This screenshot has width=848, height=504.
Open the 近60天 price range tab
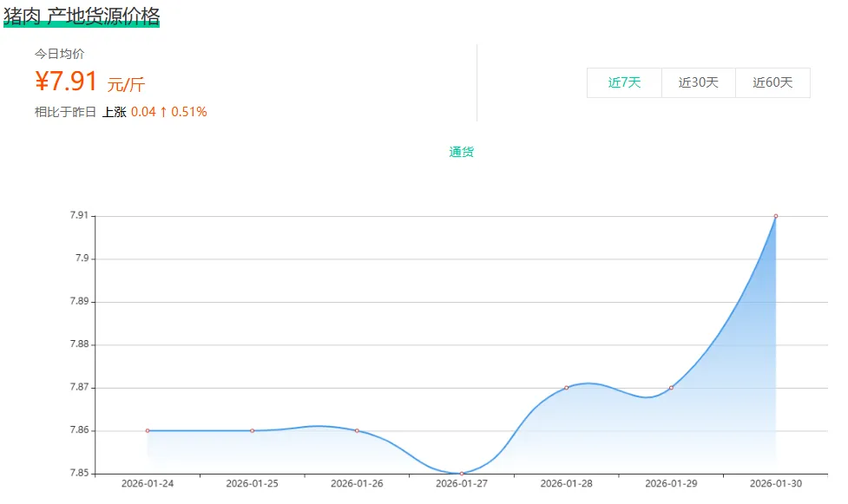pos(772,83)
